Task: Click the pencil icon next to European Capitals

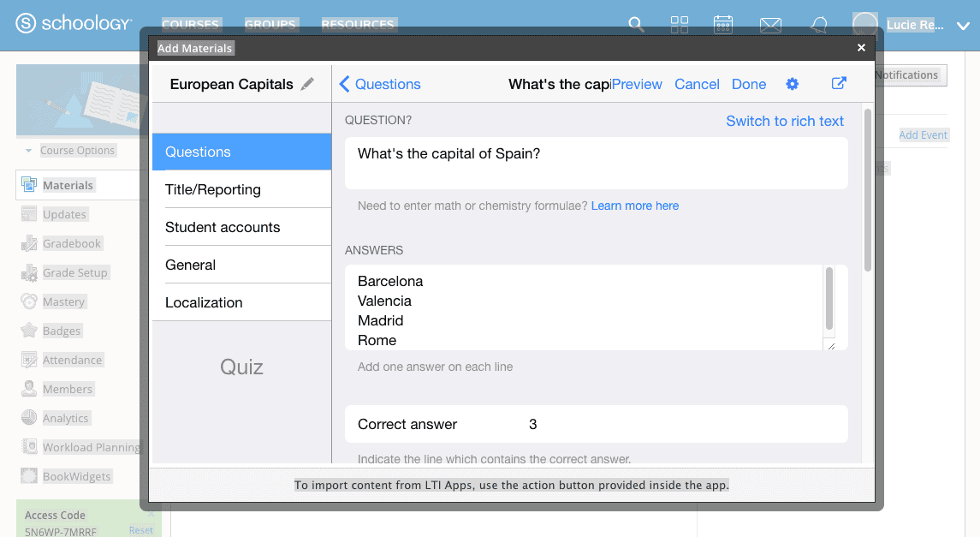Action: pos(307,85)
